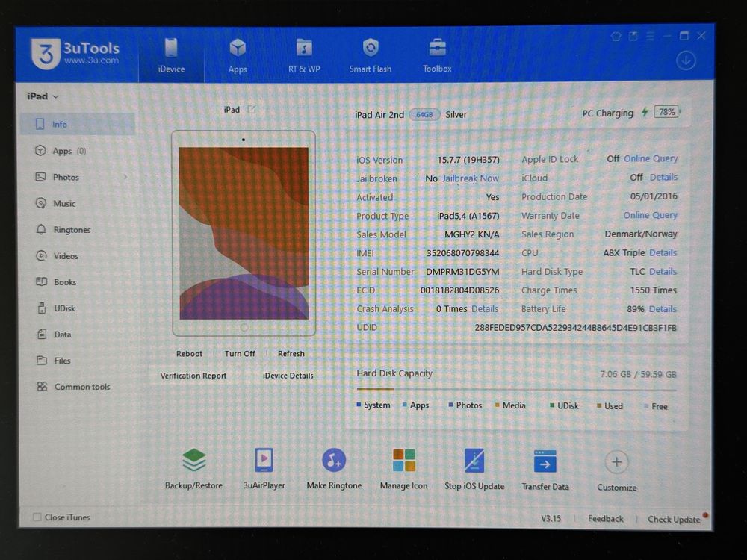
Task: Click the 64GB capacity badge
Action: [x=424, y=115]
